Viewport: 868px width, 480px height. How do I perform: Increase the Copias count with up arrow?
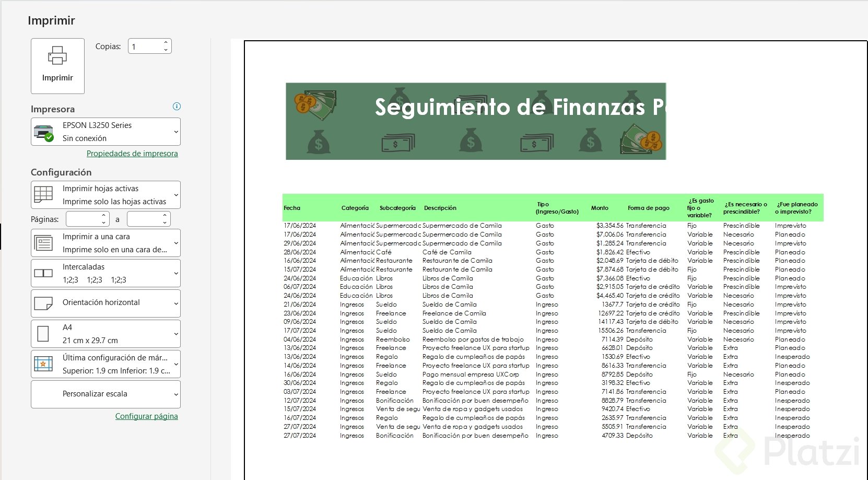coord(166,43)
